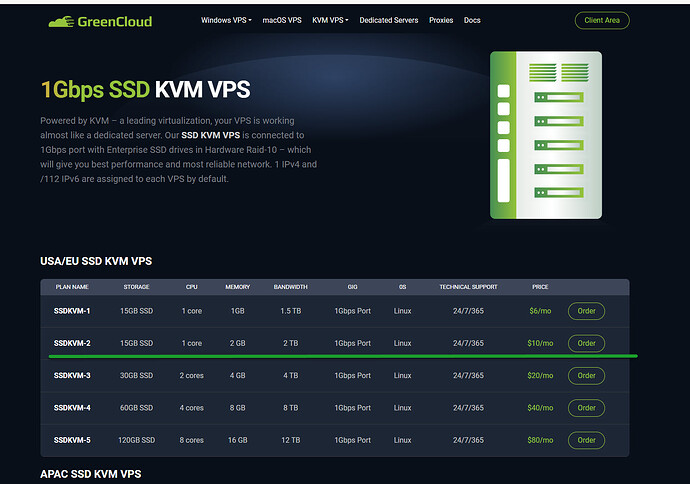Click the CPU column header
The width and height of the screenshot is (690, 484).
191,287
